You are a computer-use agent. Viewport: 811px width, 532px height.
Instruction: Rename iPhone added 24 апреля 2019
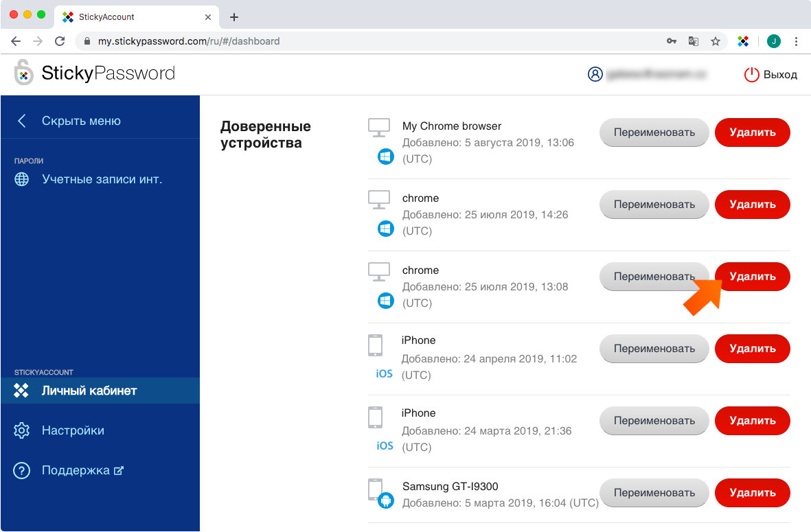(x=654, y=349)
